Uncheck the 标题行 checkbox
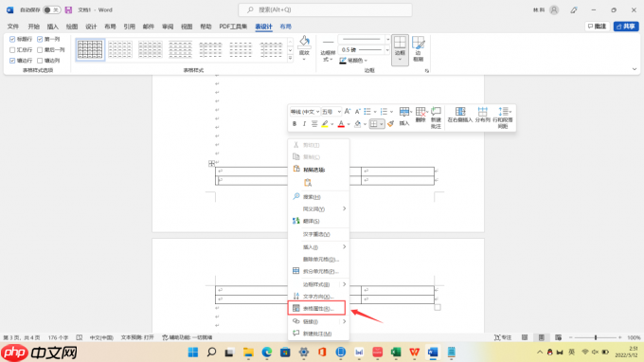 click(x=12, y=39)
